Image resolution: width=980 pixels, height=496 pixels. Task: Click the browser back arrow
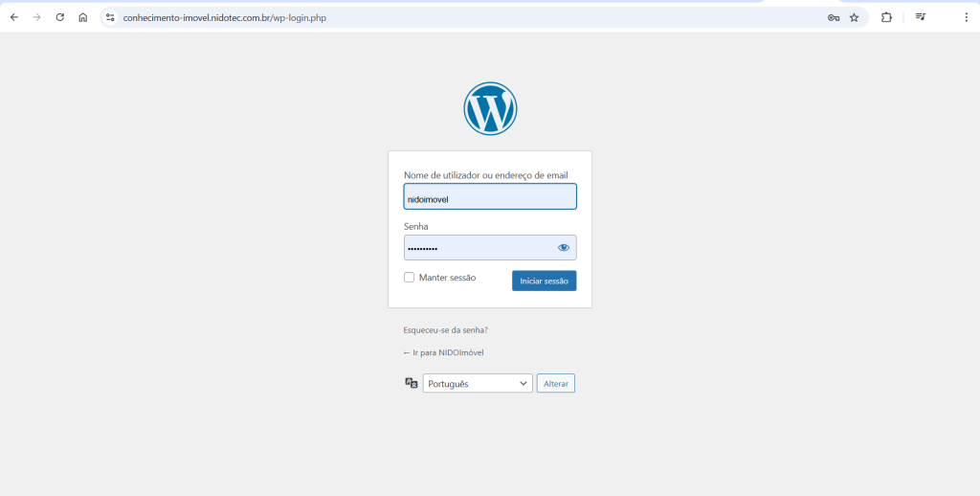(14, 17)
